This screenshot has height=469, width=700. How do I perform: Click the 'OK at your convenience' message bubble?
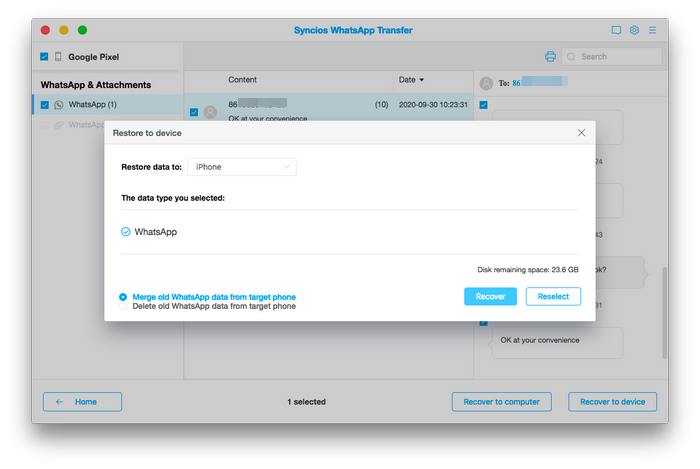557,343
